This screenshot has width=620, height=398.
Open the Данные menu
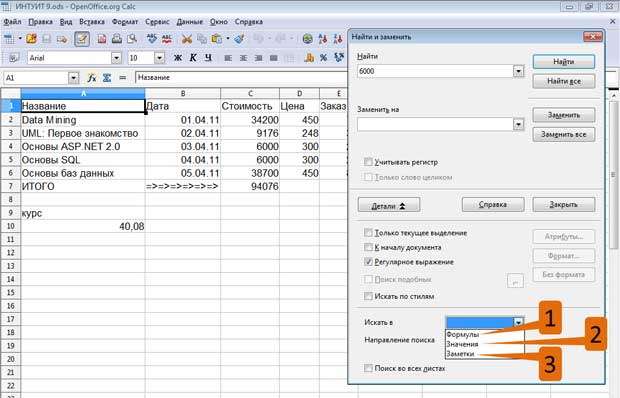tap(189, 22)
